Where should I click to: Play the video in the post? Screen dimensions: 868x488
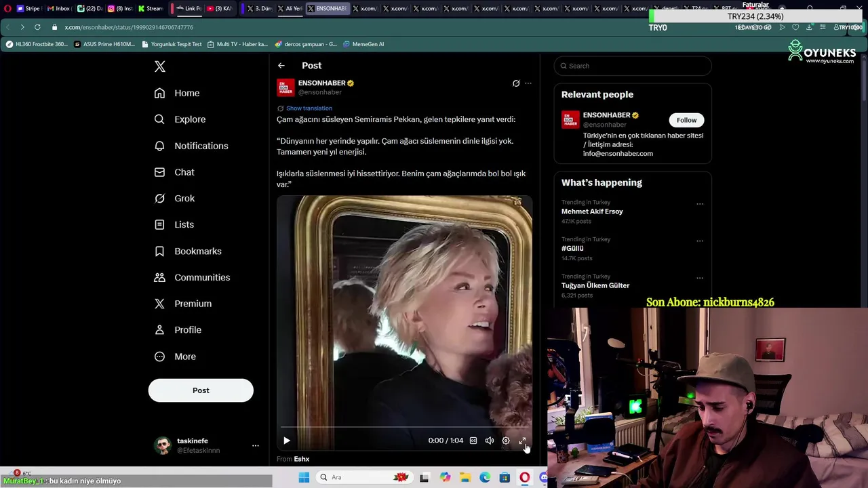[287, 441]
